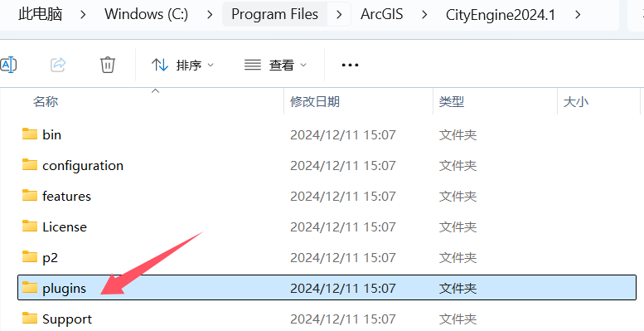
Task: Open the 排序 sort dropdown
Action: click(x=183, y=65)
